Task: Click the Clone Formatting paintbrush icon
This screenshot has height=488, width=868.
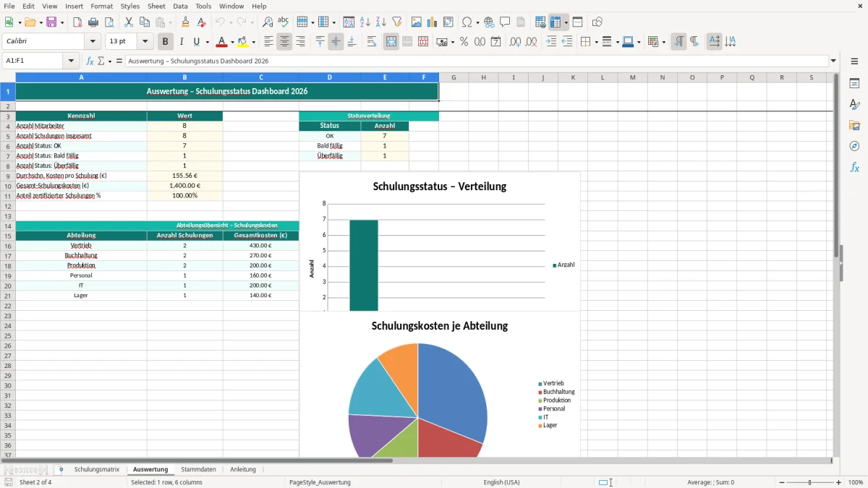Action: 186,22
